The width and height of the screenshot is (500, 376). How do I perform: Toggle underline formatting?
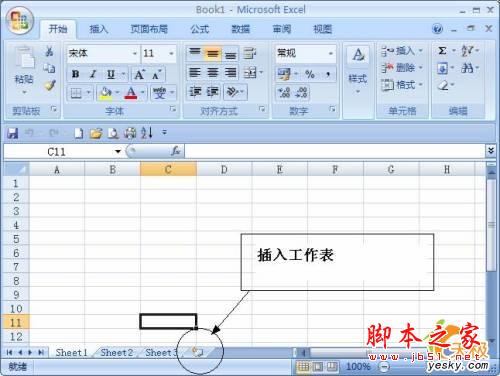pyautogui.click(x=111, y=74)
